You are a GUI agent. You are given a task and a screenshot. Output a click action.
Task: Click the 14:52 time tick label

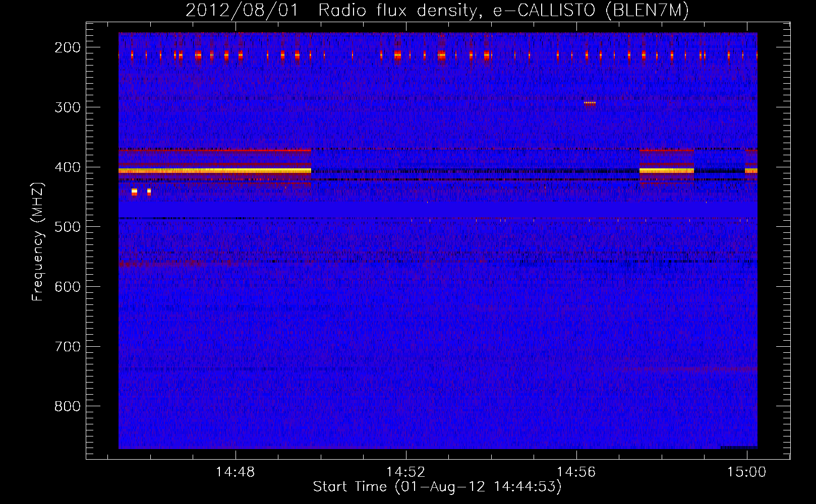click(x=406, y=472)
